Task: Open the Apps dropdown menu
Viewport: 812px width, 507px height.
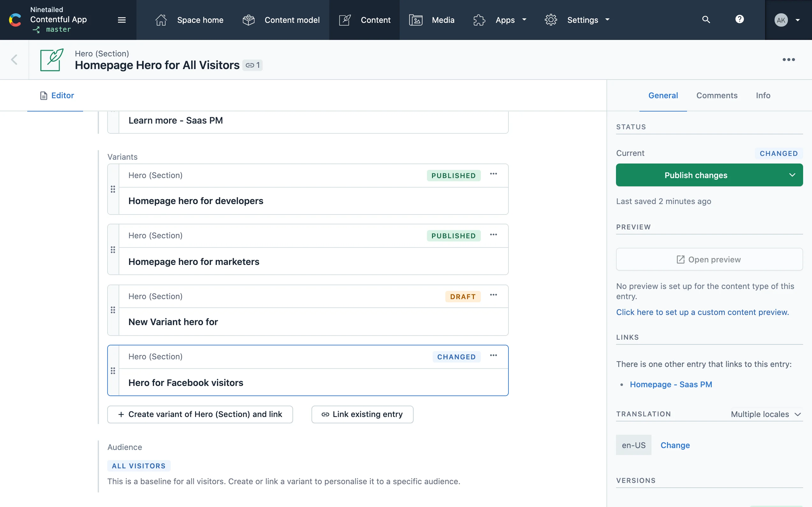Action: [500, 20]
